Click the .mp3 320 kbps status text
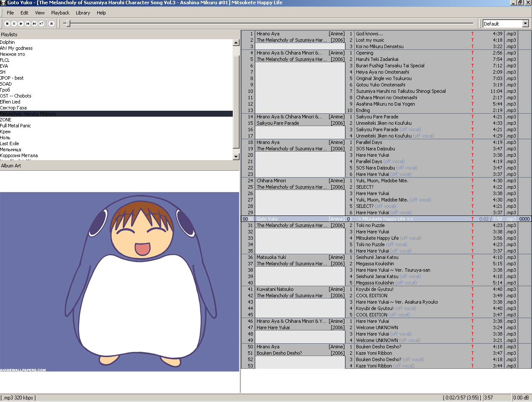 pyautogui.click(x=18, y=398)
